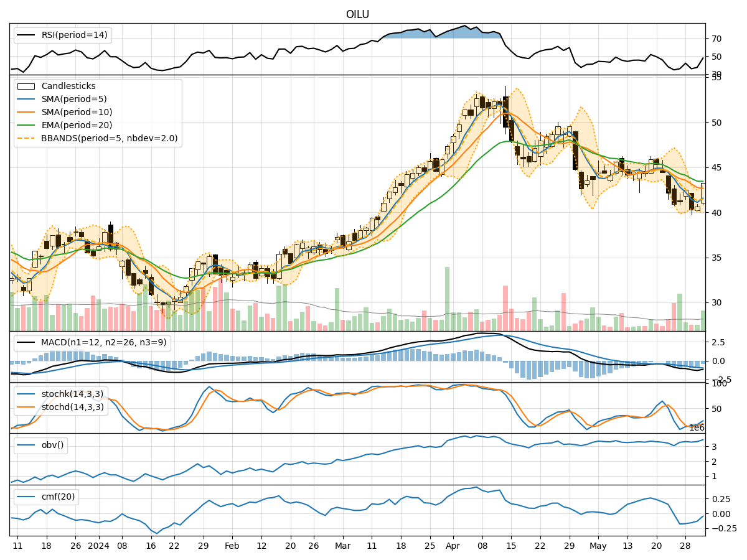This screenshot has height=560, width=747.
Task: Click the OILU chart title
Action: (357, 14)
